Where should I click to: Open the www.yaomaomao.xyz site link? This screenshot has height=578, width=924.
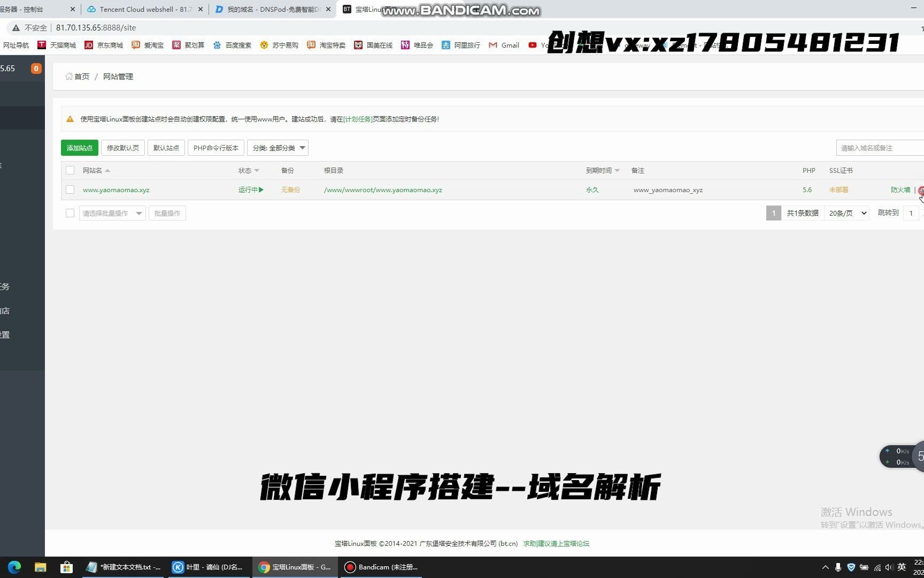point(116,190)
